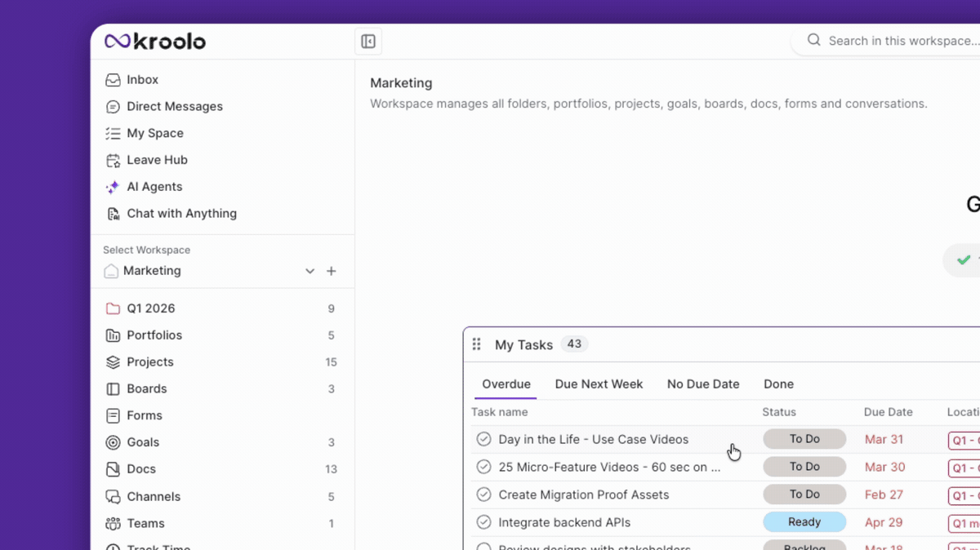Switch to the Due Next Week tab
Screen dimensions: 980x550
point(599,384)
